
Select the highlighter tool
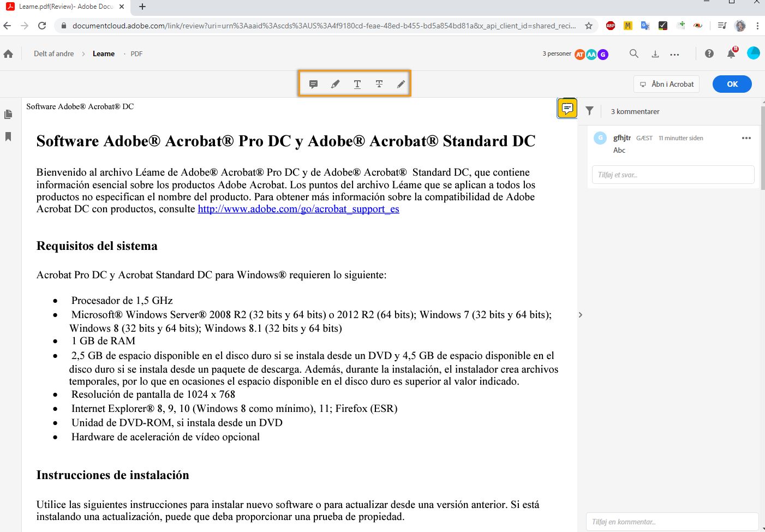[335, 84]
